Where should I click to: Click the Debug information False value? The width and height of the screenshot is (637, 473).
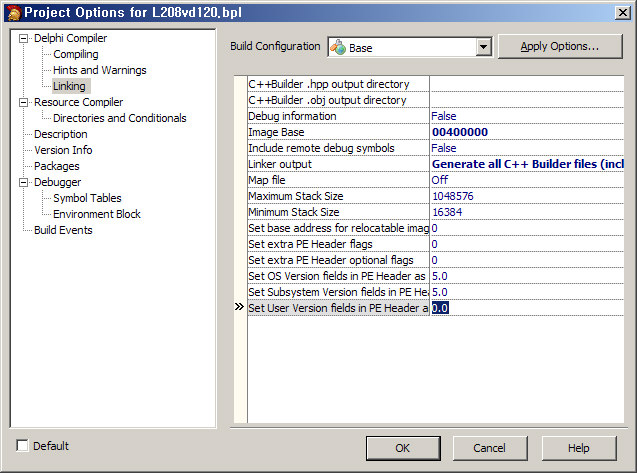coord(443,116)
